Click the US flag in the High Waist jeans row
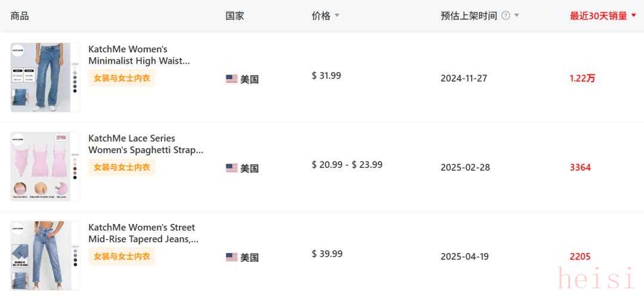The height and width of the screenshot is (296, 644). tap(231, 79)
